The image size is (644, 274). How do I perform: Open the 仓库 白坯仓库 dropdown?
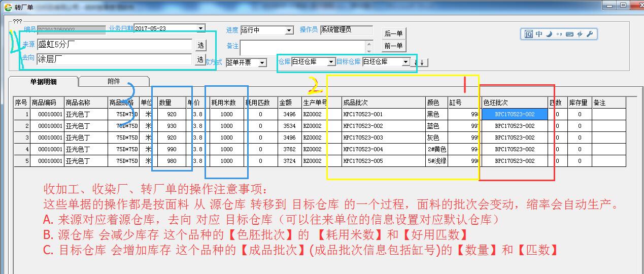331,62
